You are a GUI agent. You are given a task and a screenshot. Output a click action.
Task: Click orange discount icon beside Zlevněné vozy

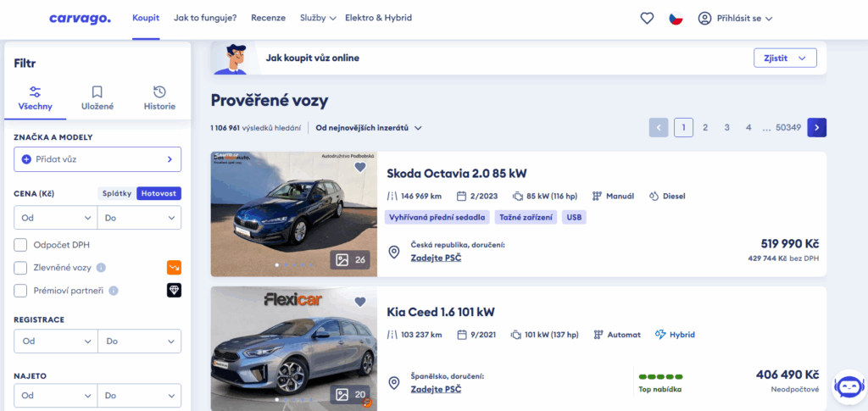click(175, 268)
